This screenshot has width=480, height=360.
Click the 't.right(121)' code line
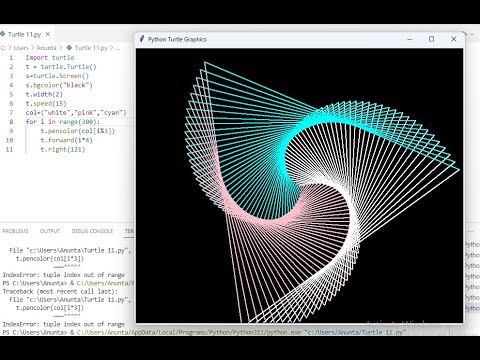coord(63,149)
